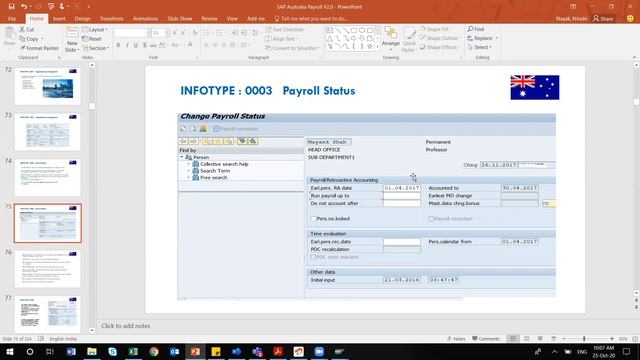Switch to the Review tab
This screenshot has width=640, height=360.
pos(209,18)
